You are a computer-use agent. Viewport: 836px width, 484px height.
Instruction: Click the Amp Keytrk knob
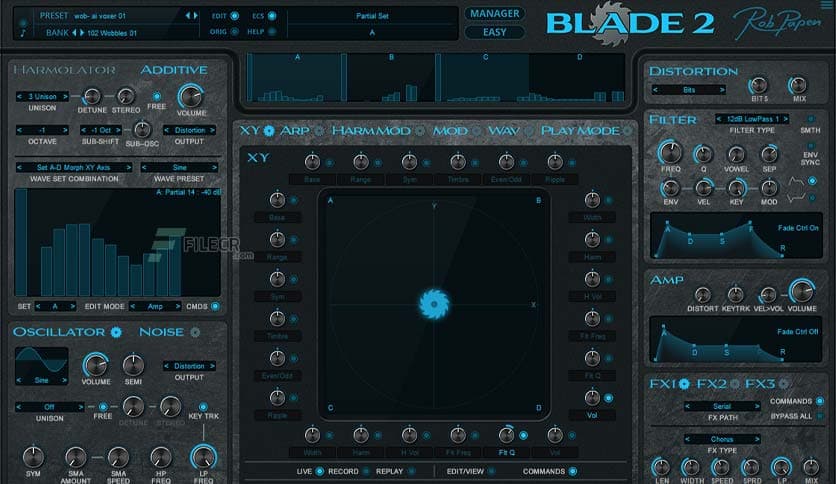pyautogui.click(x=736, y=294)
